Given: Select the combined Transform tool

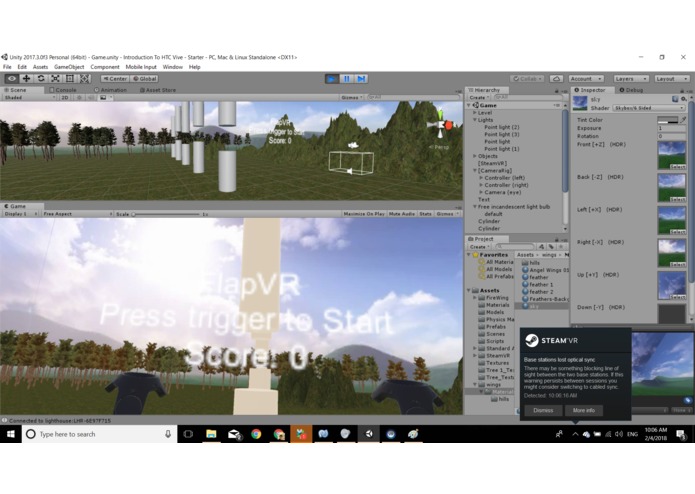Looking at the screenshot, I should coord(85,78).
